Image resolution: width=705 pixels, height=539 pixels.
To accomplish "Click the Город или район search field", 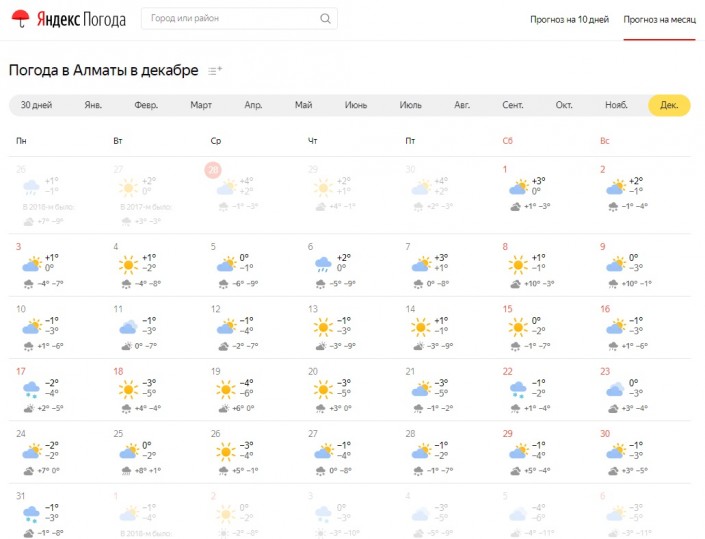I will (x=230, y=19).
